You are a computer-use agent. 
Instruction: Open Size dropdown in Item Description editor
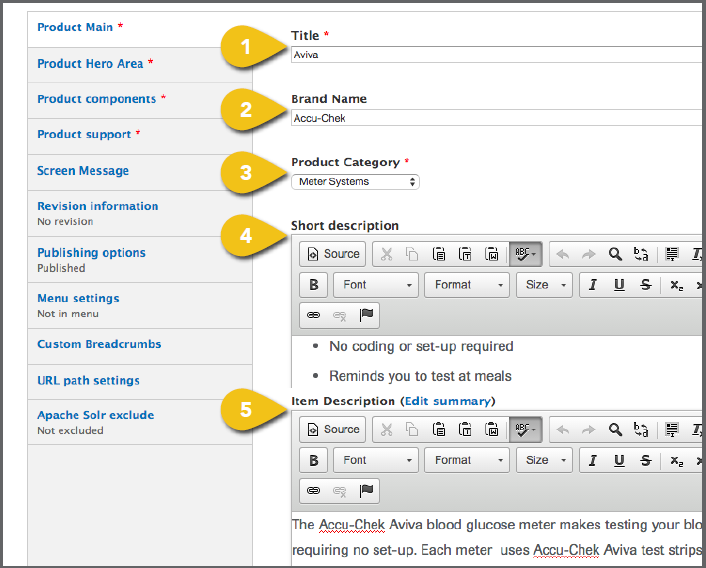544,460
